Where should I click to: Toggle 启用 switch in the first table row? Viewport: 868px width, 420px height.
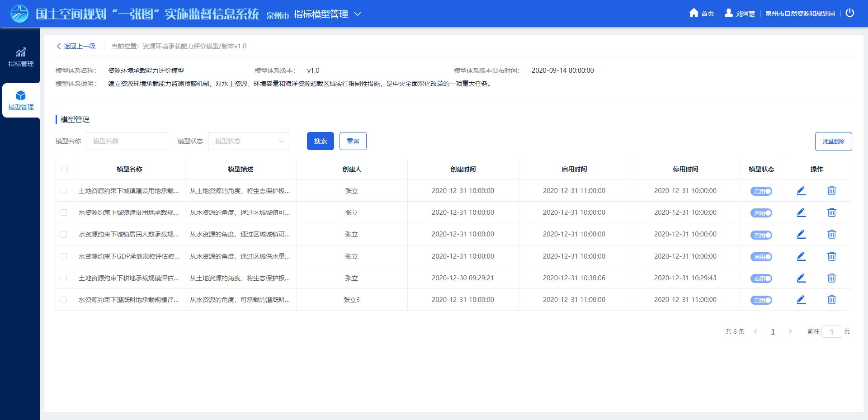pyautogui.click(x=761, y=191)
